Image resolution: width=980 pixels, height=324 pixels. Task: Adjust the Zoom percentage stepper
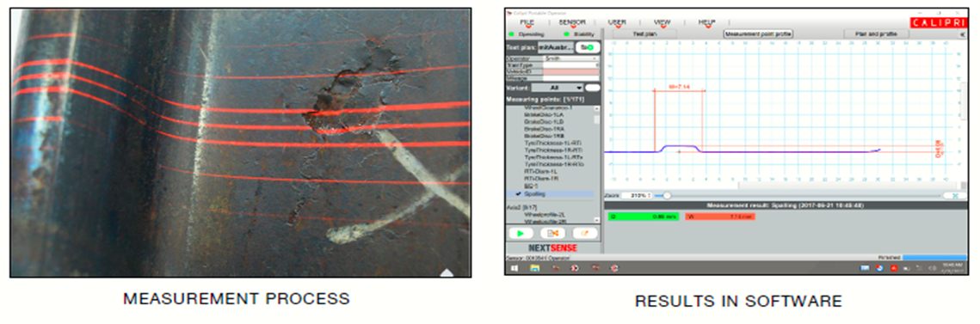point(637,195)
